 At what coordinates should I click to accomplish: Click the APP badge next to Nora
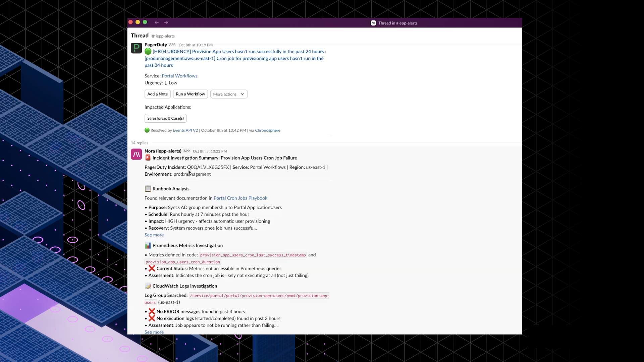point(186,151)
